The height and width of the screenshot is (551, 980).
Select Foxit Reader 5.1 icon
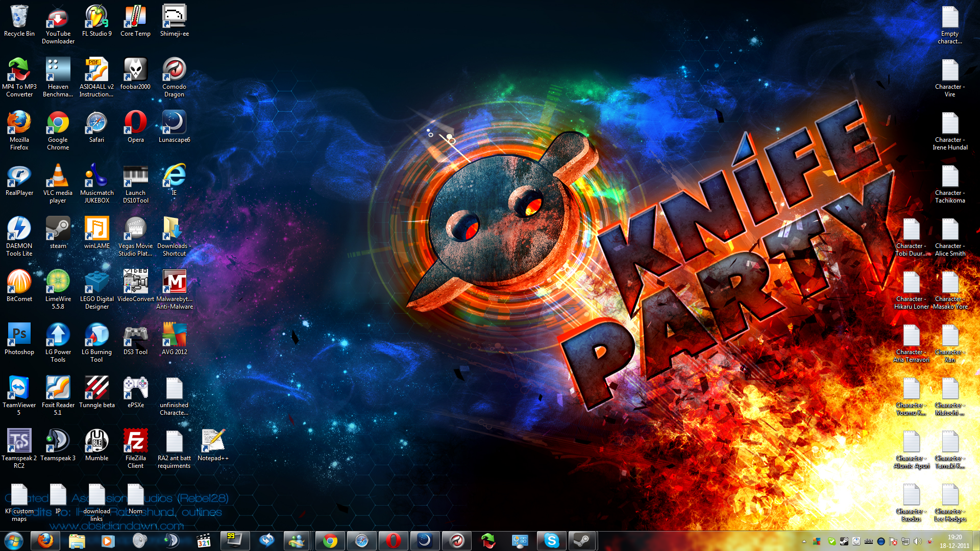point(58,396)
